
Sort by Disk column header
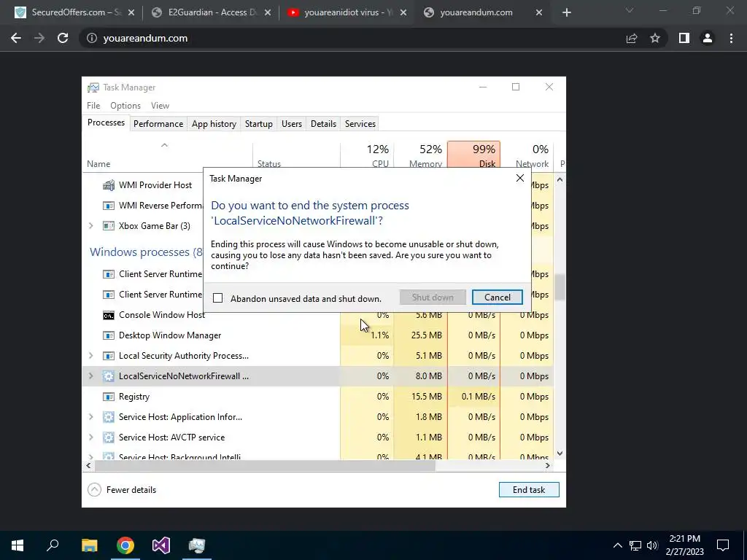(x=474, y=155)
